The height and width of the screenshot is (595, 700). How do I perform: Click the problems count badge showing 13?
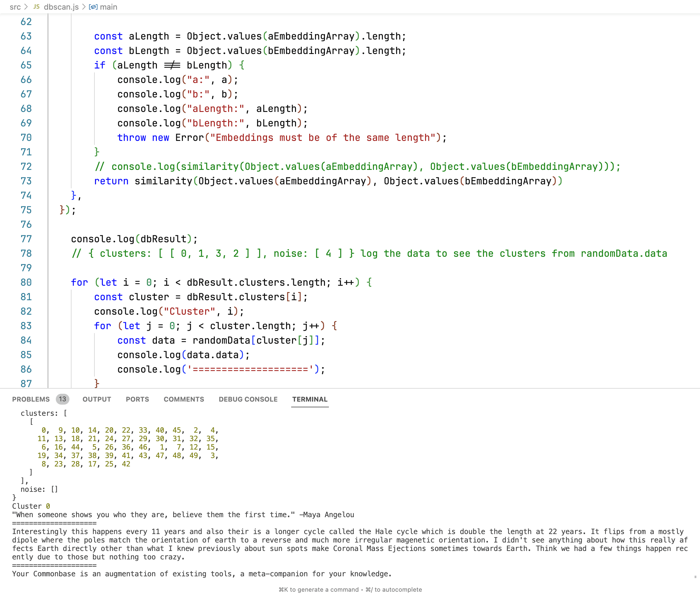pos(62,399)
